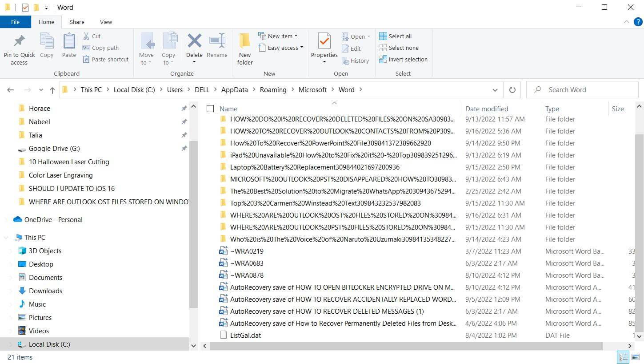644x364 pixels.
Task: Click the Select all icon
Action: tap(383, 36)
